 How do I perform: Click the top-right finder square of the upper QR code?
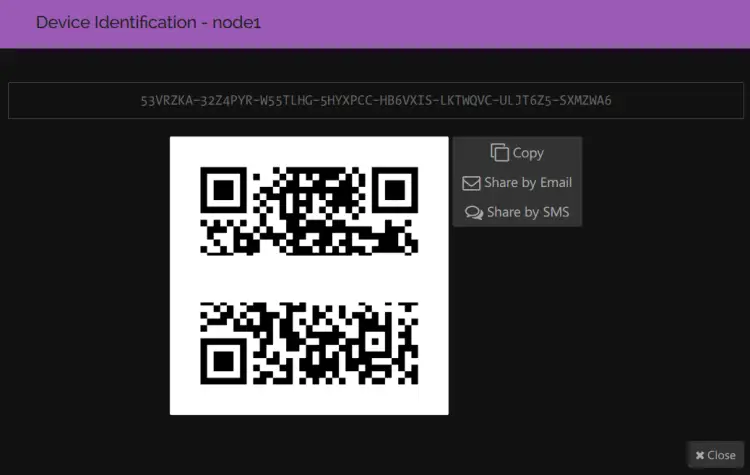click(x=397, y=189)
